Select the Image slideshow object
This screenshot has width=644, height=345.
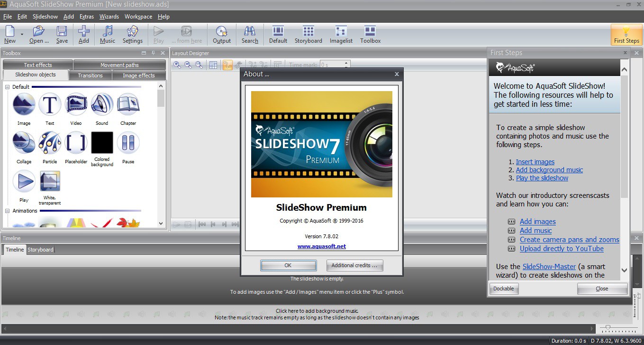(24, 109)
